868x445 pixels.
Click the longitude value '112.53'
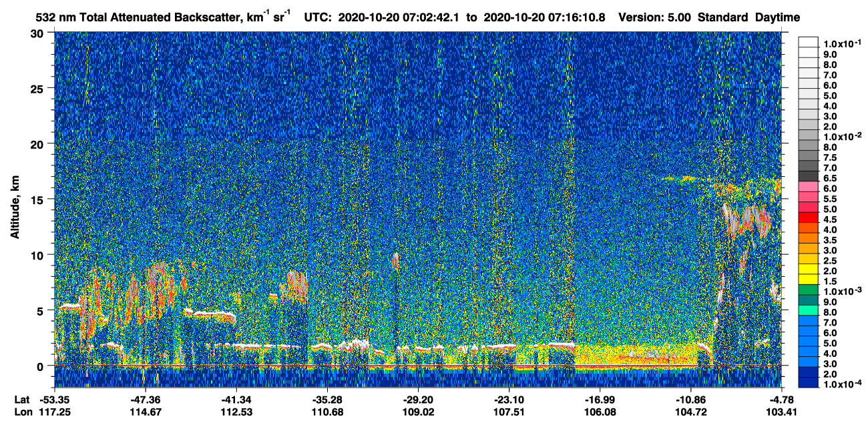point(236,412)
